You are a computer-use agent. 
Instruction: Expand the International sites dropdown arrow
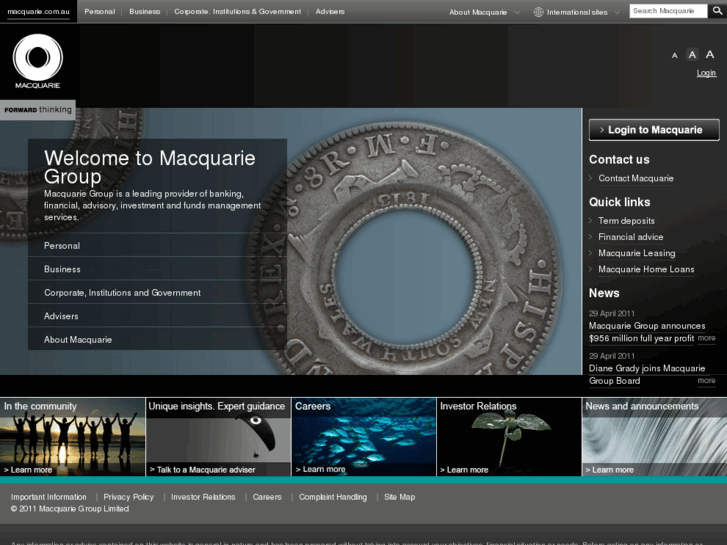click(x=617, y=13)
